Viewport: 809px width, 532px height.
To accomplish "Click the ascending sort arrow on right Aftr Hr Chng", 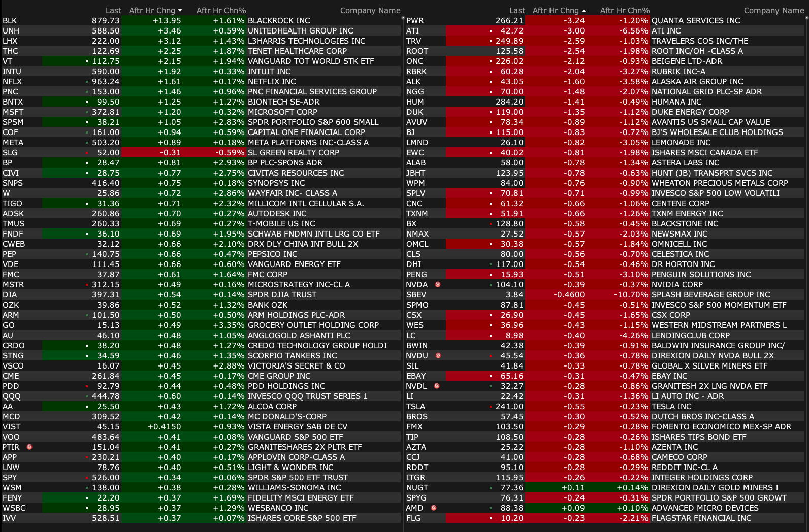I will [x=584, y=11].
